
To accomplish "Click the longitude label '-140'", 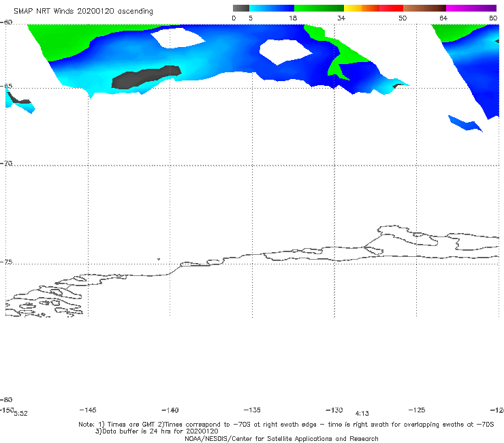I will [x=170, y=410].
